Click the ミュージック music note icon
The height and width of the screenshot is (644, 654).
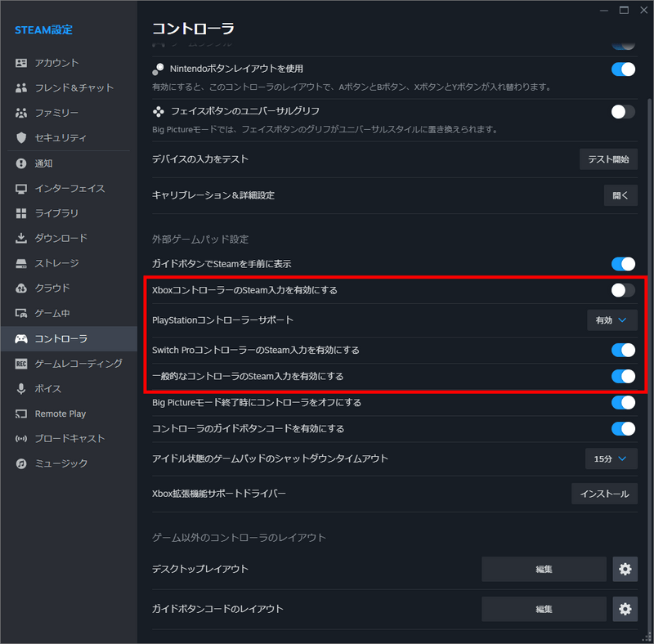pyautogui.click(x=20, y=463)
